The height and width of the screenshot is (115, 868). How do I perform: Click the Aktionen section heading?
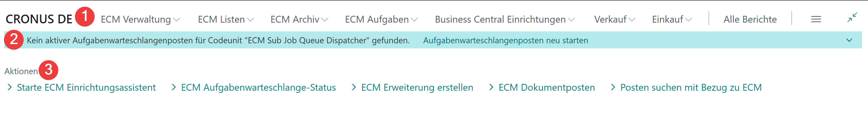21,71
